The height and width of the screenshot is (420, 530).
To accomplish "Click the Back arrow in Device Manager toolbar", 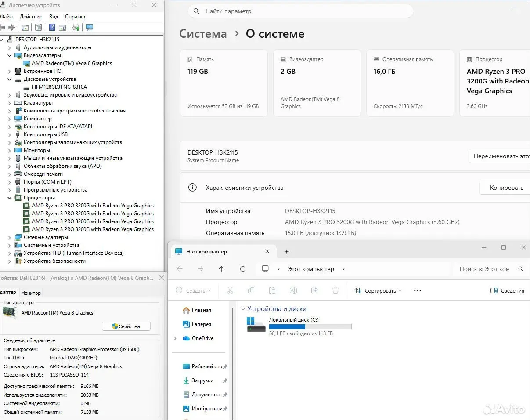I will (2, 27).
